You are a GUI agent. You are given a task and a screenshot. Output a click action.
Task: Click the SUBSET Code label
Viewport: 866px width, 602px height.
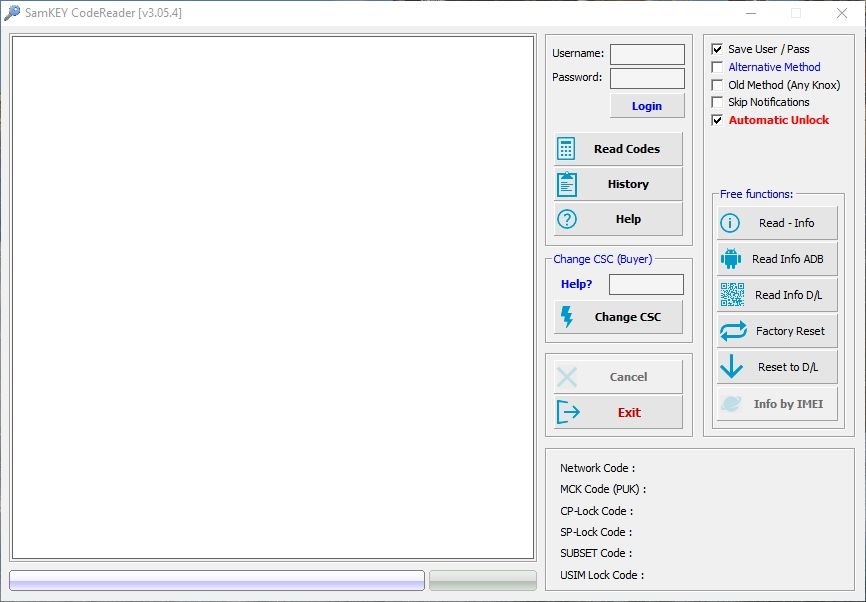pos(596,553)
